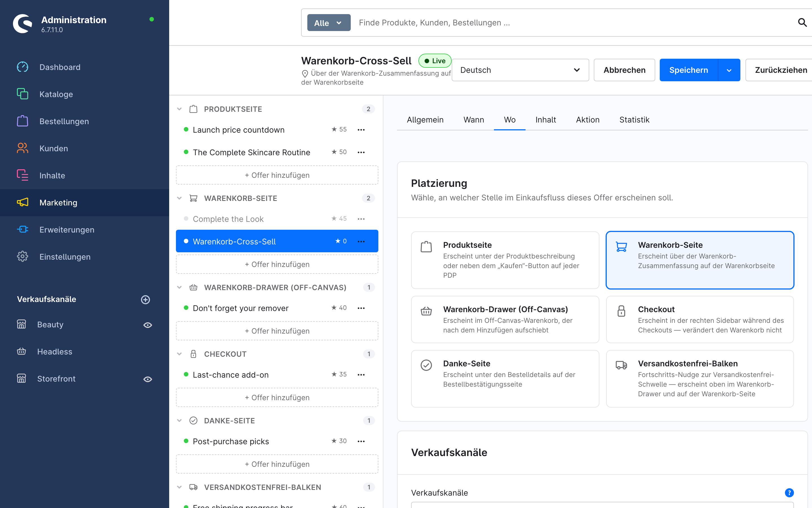The width and height of the screenshot is (812, 508).
Task: Select Versandkostenfrei-Balken placement card
Action: (700, 379)
